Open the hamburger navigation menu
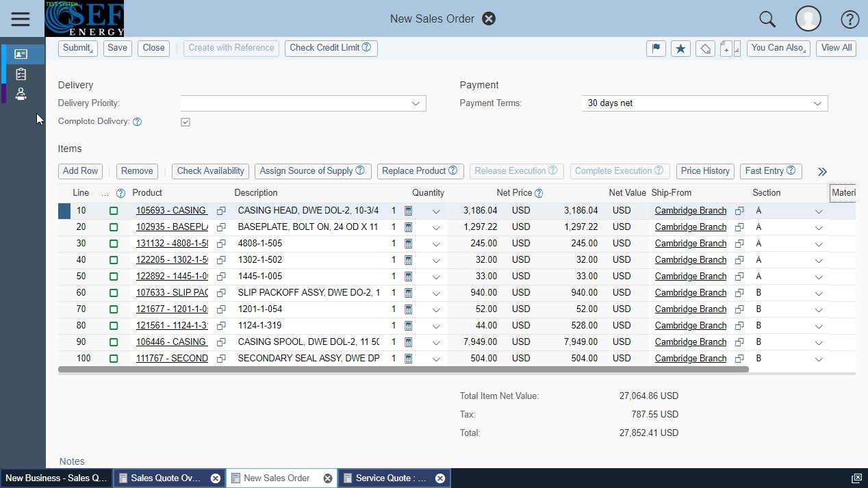The height and width of the screenshot is (488, 868). [x=21, y=18]
